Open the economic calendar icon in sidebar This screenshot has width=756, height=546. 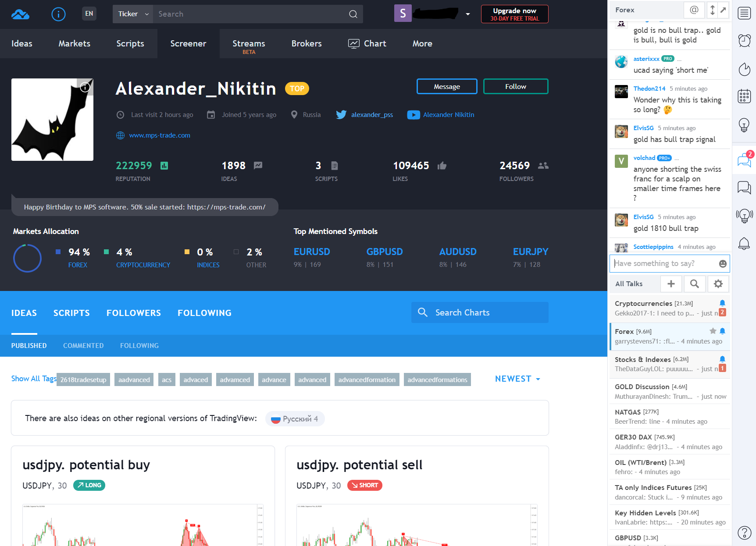[x=744, y=96]
